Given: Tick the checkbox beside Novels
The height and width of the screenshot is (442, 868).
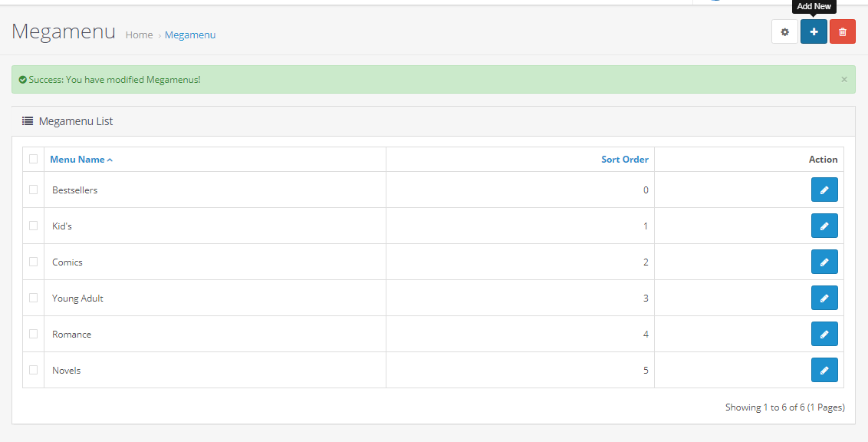Looking at the screenshot, I should (33, 369).
